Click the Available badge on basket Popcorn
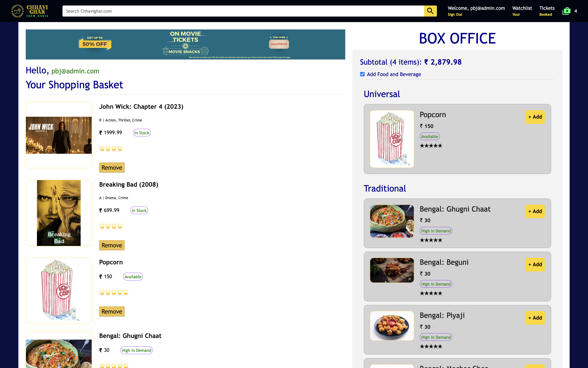Image resolution: width=588 pixels, height=368 pixels. click(x=133, y=277)
